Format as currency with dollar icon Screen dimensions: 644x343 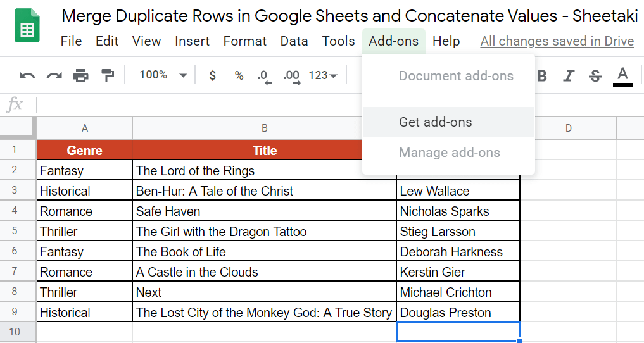click(x=212, y=75)
